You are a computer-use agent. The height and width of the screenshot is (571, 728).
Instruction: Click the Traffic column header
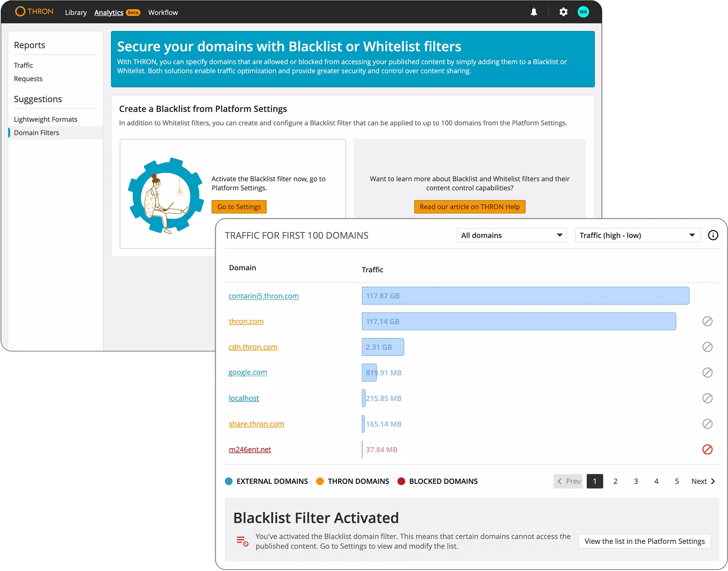pos(372,269)
